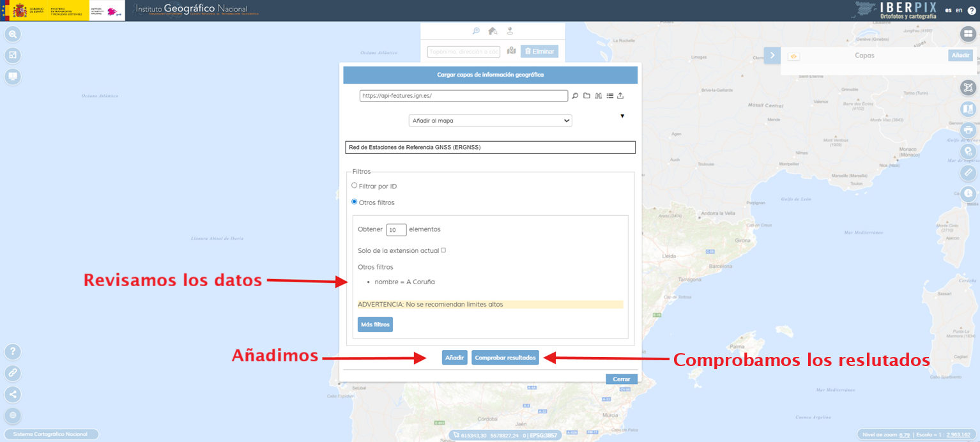Open the measure ruler tool

pyautogui.click(x=969, y=172)
